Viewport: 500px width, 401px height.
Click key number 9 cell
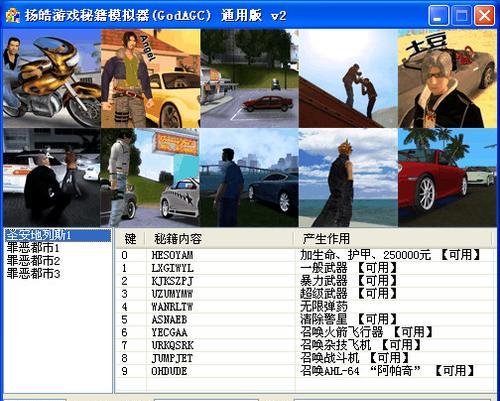pyautogui.click(x=124, y=371)
